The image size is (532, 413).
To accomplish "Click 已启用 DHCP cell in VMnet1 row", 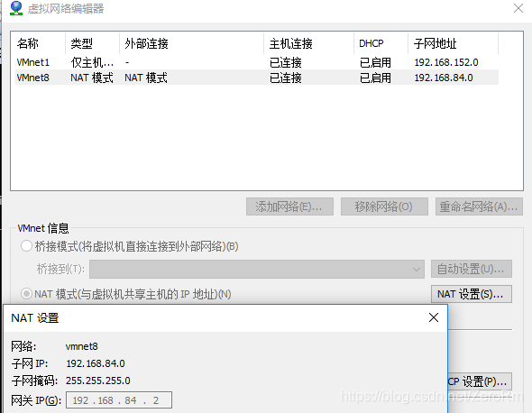I will click(375, 62).
